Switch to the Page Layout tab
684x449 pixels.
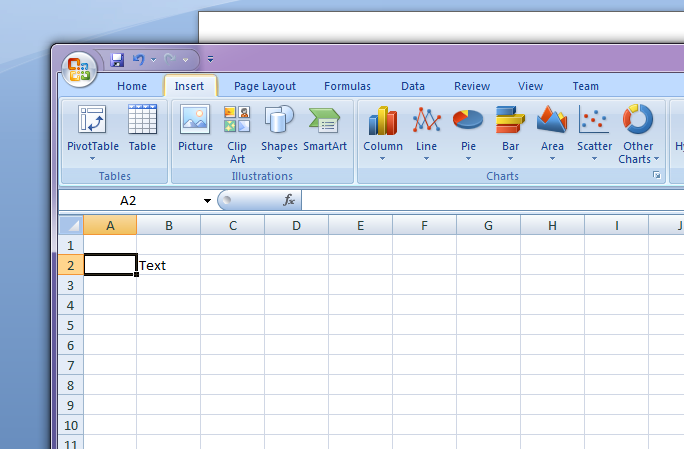pos(264,86)
